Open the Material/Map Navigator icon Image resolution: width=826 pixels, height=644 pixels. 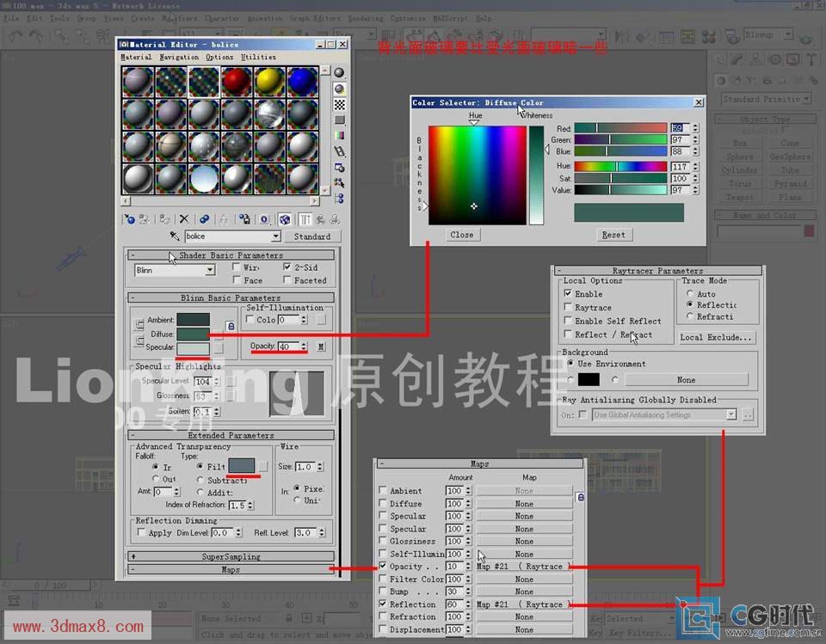pos(340,199)
